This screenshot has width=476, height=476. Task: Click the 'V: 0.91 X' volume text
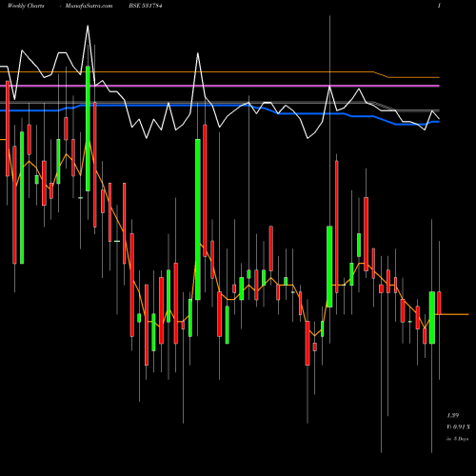coord(459,427)
